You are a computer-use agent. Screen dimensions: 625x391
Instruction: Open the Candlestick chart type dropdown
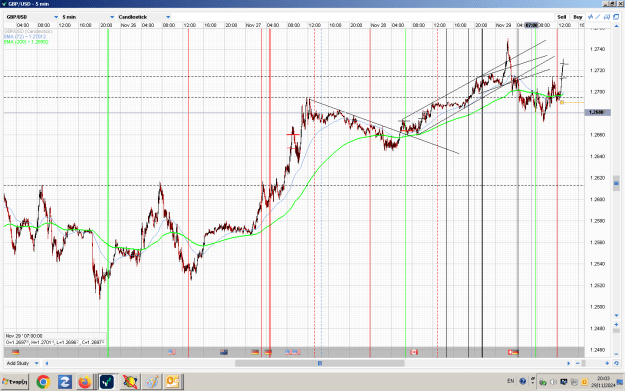[144, 17]
